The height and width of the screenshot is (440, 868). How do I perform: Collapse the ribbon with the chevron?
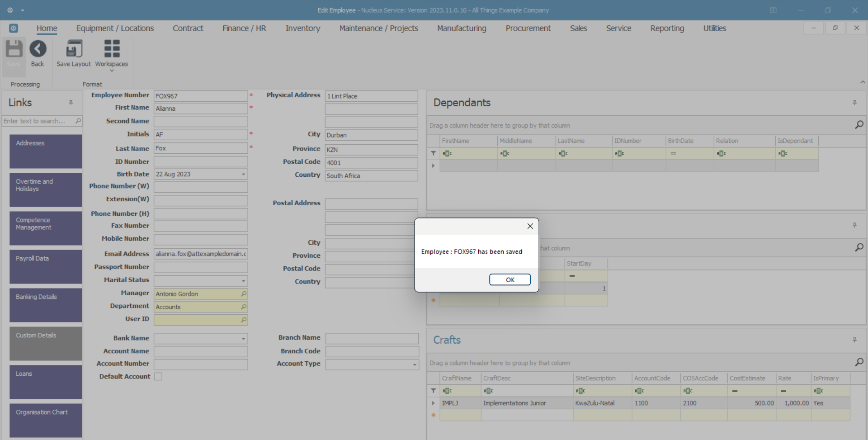(863, 82)
